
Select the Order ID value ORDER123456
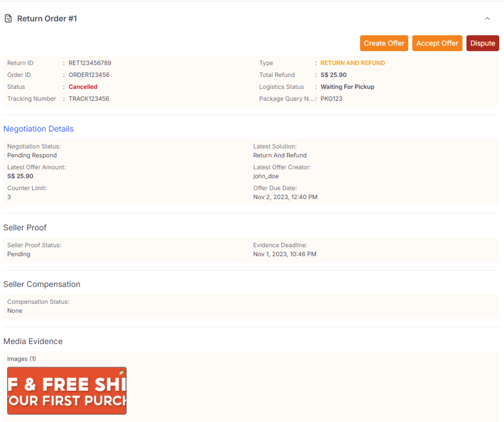89,75
